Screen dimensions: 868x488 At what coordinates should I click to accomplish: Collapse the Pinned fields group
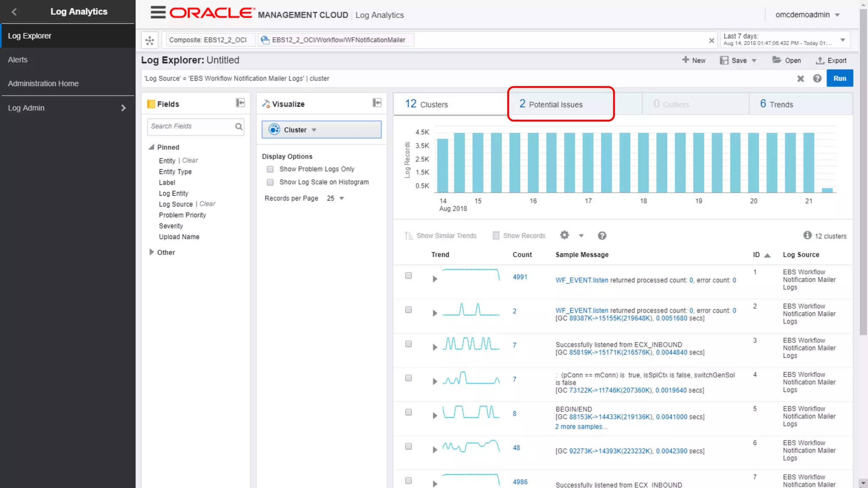tap(151, 147)
